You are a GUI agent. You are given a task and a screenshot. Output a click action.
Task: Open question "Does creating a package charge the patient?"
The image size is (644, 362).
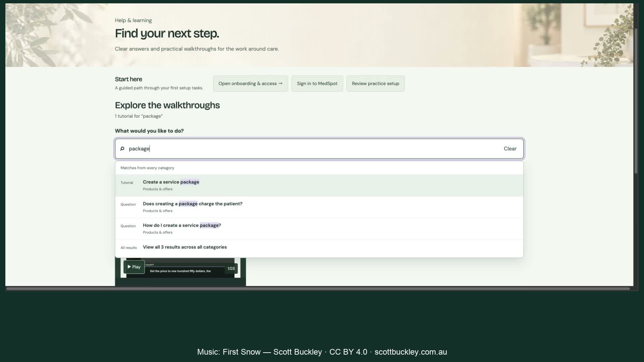pos(319,207)
